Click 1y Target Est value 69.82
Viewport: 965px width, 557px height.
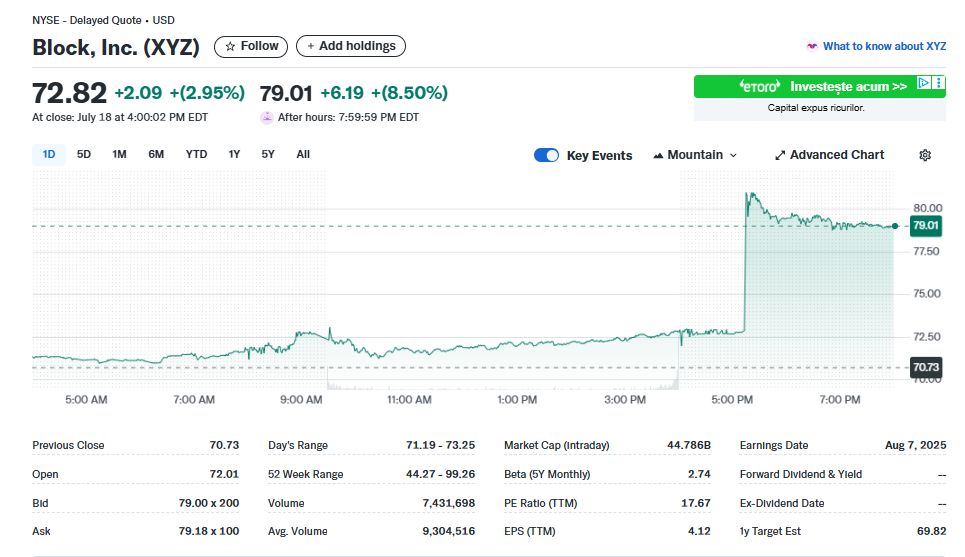coord(931,531)
